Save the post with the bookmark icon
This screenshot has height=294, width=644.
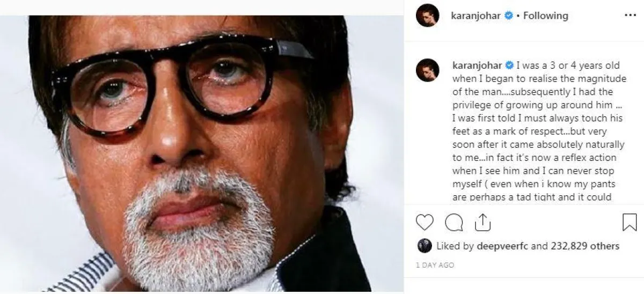point(629,222)
